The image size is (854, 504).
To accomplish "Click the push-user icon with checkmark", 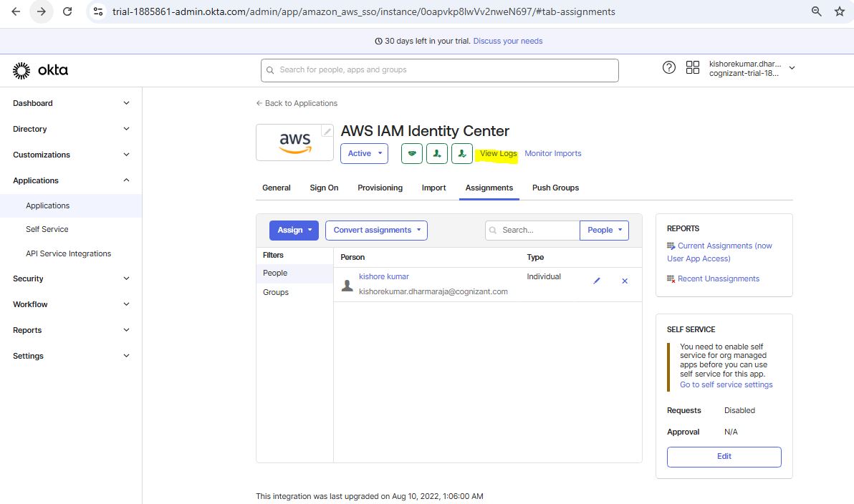I will pos(462,153).
